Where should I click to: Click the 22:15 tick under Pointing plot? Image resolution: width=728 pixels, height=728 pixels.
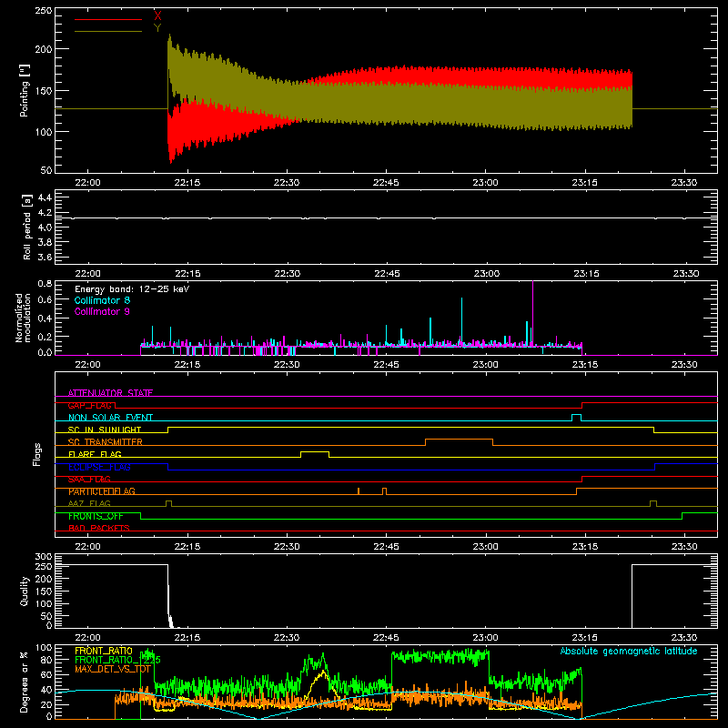tap(187, 183)
